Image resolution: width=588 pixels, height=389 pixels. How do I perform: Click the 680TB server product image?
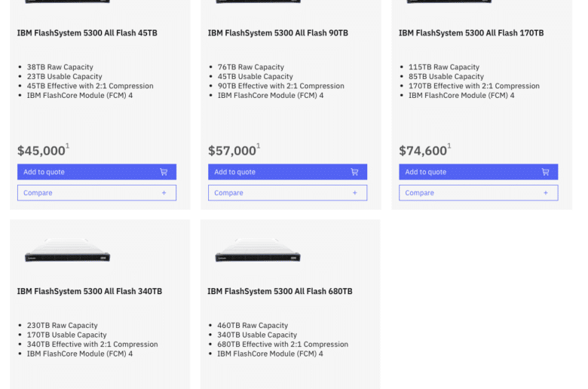(x=258, y=250)
